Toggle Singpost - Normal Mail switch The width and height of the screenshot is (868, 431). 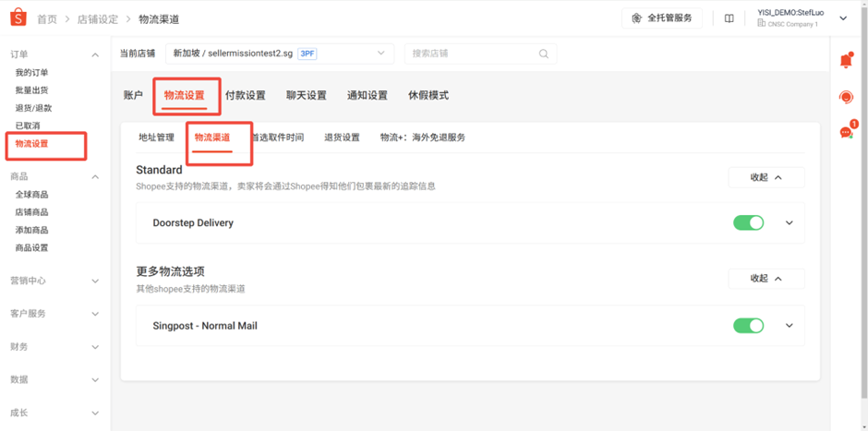point(749,325)
